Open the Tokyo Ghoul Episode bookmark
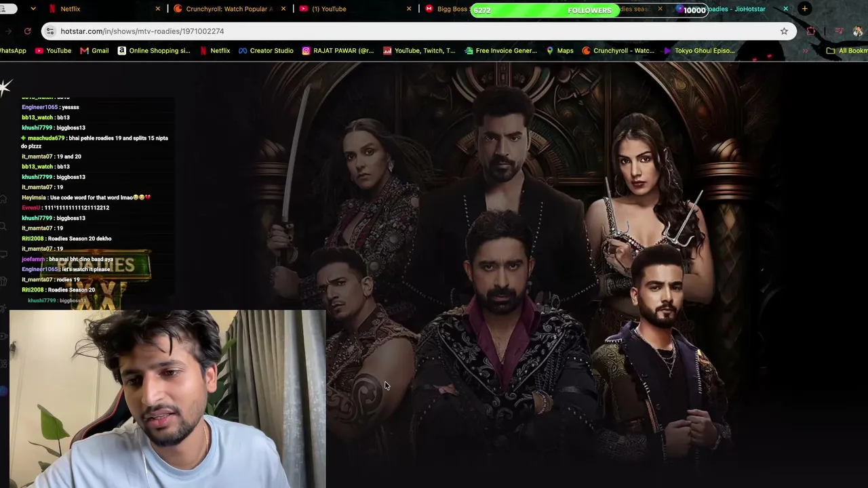Image resolution: width=868 pixels, height=488 pixels. coord(700,51)
